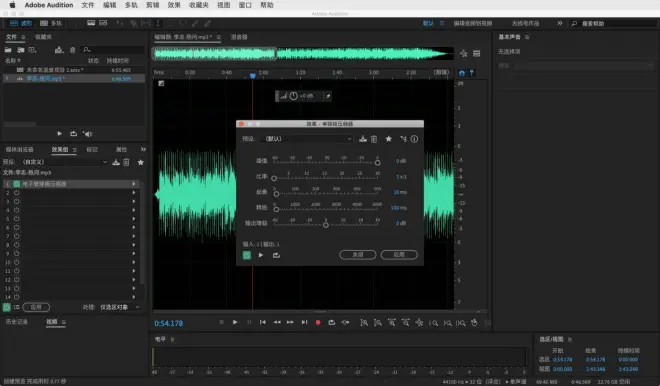Viewport: 660px width, 386px height.
Task: Switch to the 历史记录 tab
Action: 16,322
